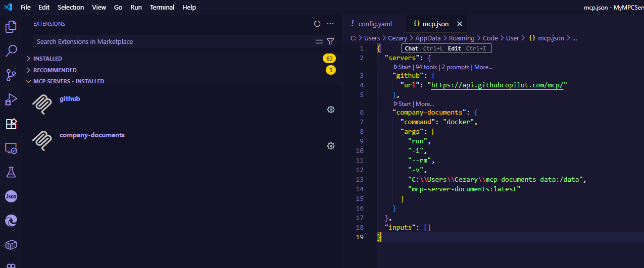644x268 pixels.
Task: Start the github server via code lens
Action: [x=402, y=67]
